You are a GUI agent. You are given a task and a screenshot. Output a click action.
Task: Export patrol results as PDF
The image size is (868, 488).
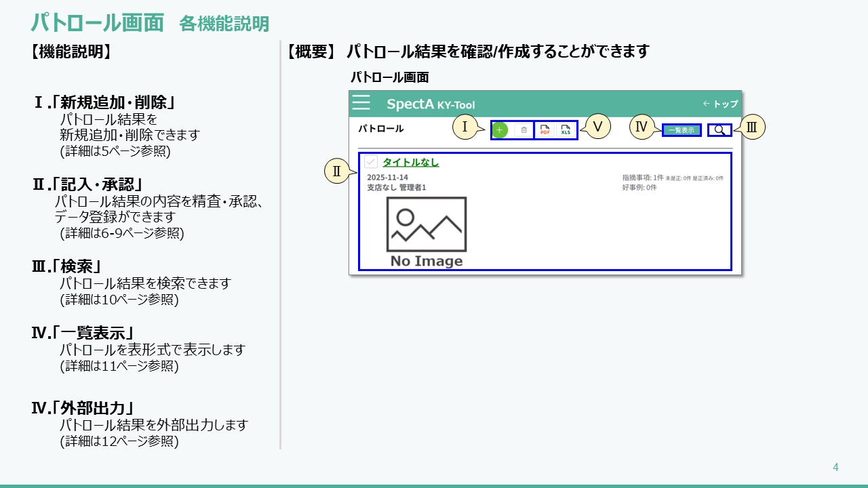click(x=545, y=129)
